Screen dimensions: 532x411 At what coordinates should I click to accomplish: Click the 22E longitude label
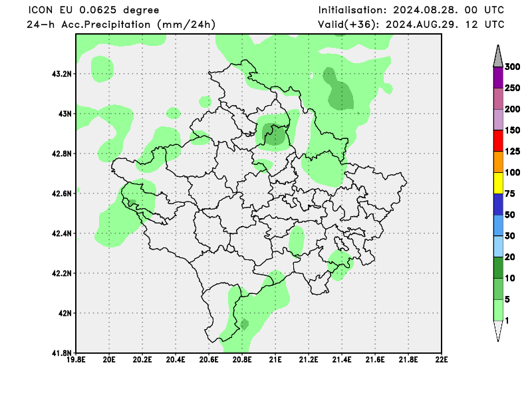click(442, 359)
